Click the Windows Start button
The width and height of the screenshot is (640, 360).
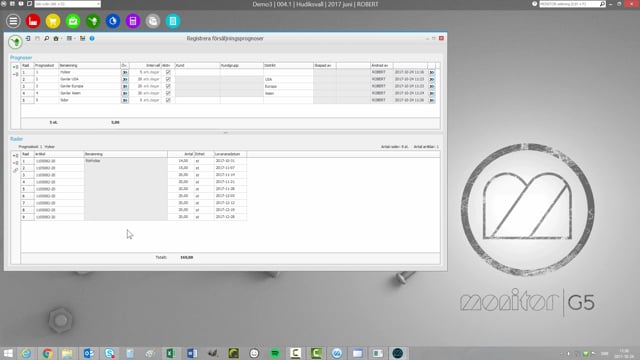(8, 353)
